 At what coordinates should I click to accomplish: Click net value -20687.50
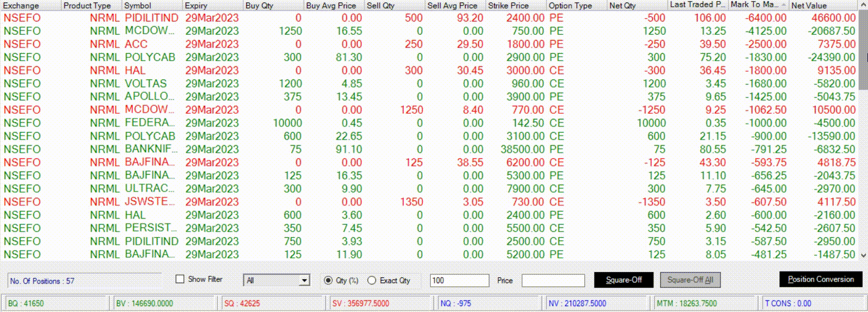click(x=832, y=31)
